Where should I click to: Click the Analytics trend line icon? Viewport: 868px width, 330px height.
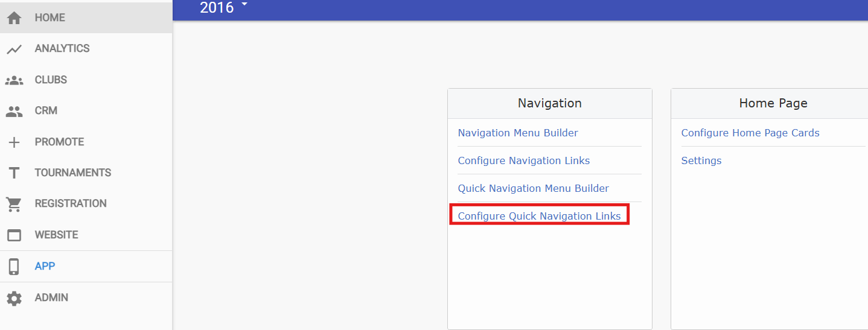[x=14, y=49]
